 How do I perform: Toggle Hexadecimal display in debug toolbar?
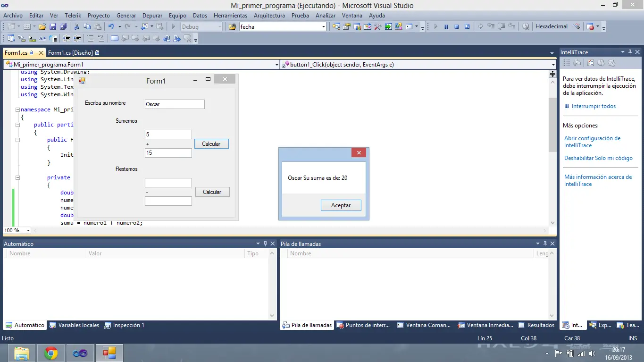point(552,27)
